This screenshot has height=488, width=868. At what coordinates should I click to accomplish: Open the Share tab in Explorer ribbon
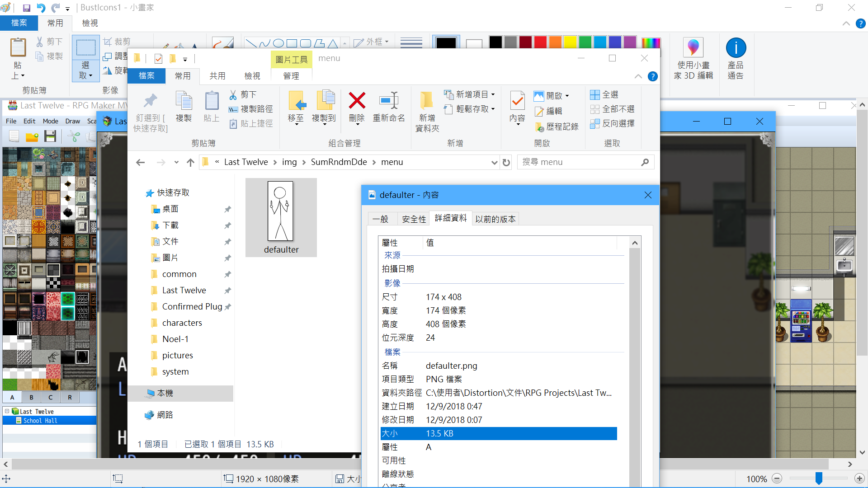[217, 76]
